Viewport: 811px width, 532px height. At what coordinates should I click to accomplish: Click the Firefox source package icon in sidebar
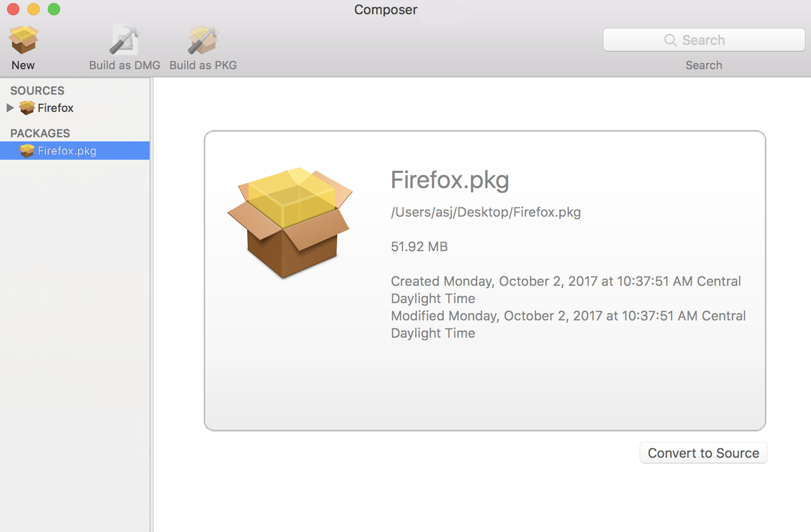[27, 108]
